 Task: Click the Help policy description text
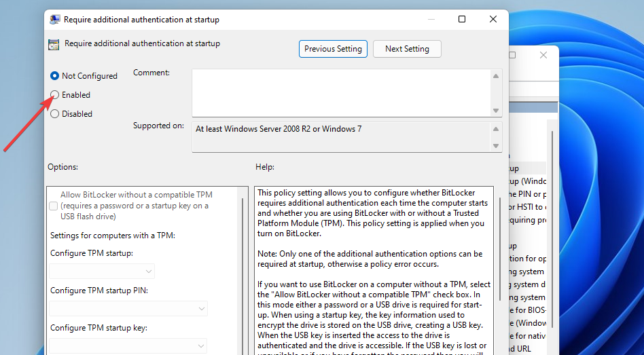coord(374,271)
